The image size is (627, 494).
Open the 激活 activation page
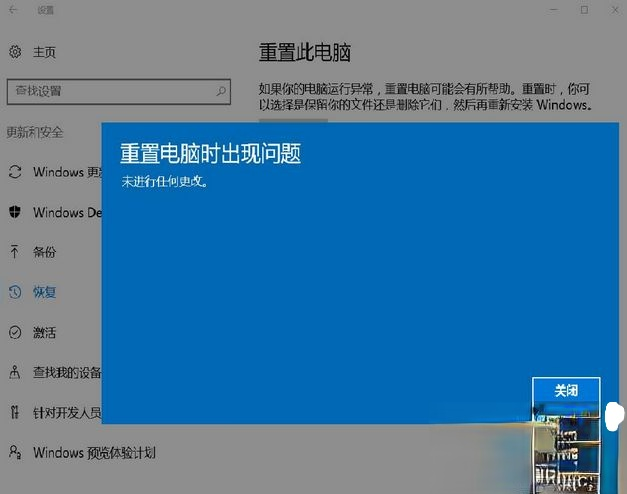pos(44,332)
